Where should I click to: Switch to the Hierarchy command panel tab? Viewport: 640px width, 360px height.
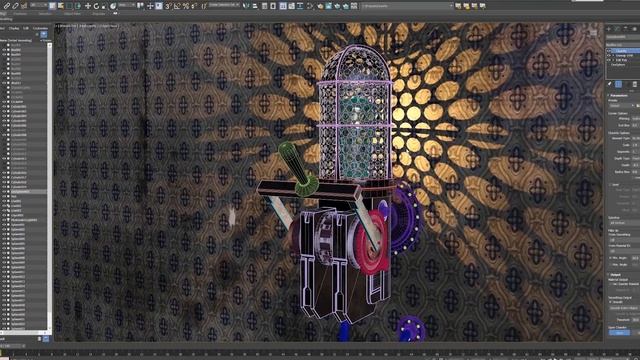(625, 29)
